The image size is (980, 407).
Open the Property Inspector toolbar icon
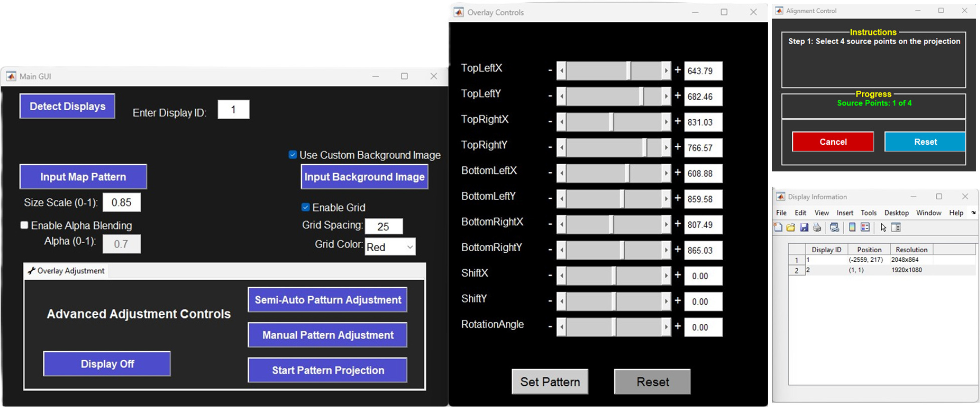pyautogui.click(x=896, y=227)
